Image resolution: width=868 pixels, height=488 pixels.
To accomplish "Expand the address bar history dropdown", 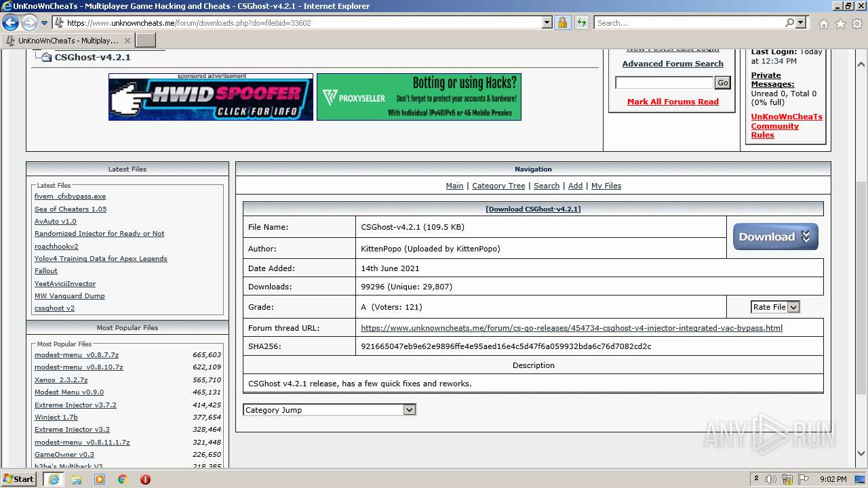I will pyautogui.click(x=547, y=23).
